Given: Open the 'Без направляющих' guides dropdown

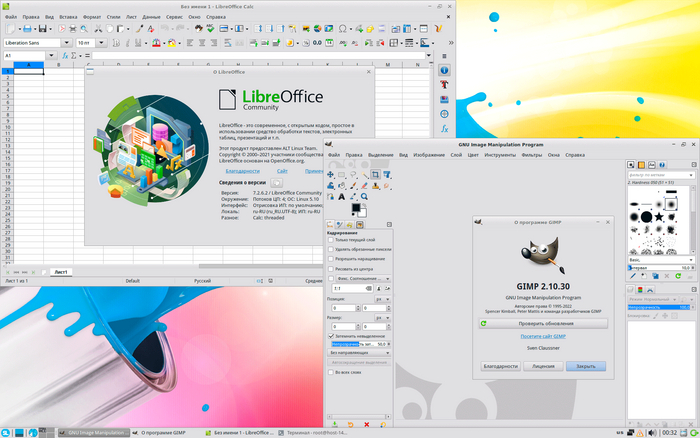Looking at the screenshot, I should pyautogui.click(x=359, y=353).
